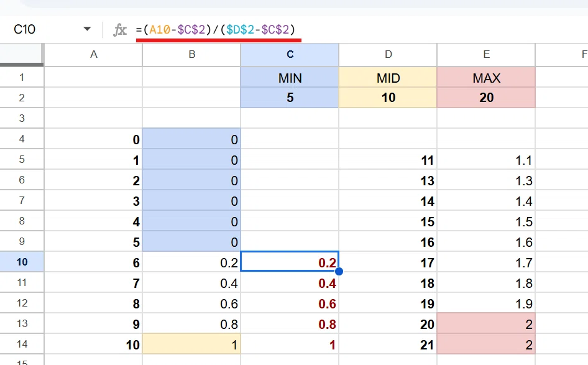Select cell B13 containing 0.8
This screenshot has height=365, width=588.
pyautogui.click(x=191, y=324)
